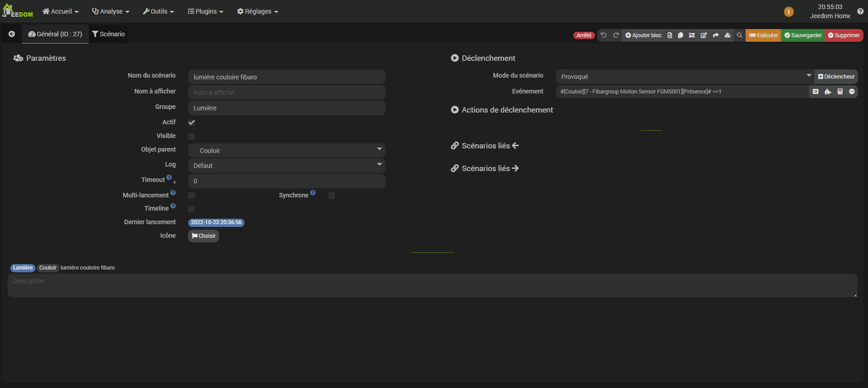Enable the Multi-lancement checkbox

(192, 195)
